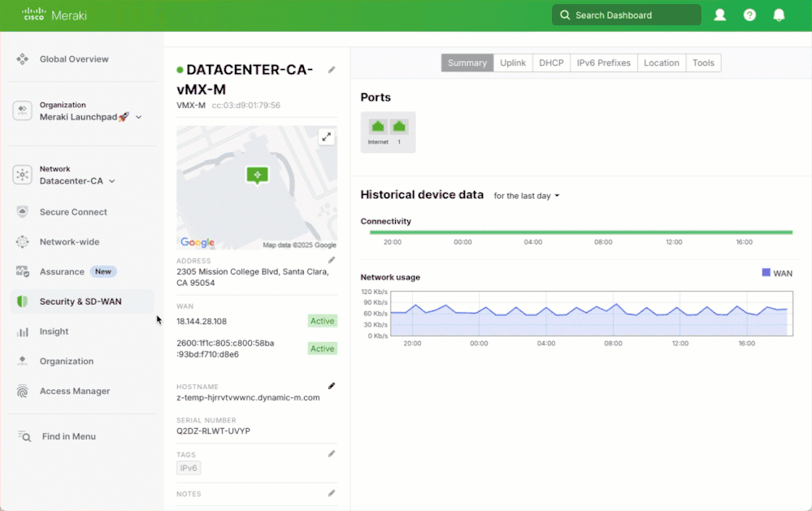Edit the tags pencil icon
Screen dimensions: 812x511
click(x=332, y=454)
